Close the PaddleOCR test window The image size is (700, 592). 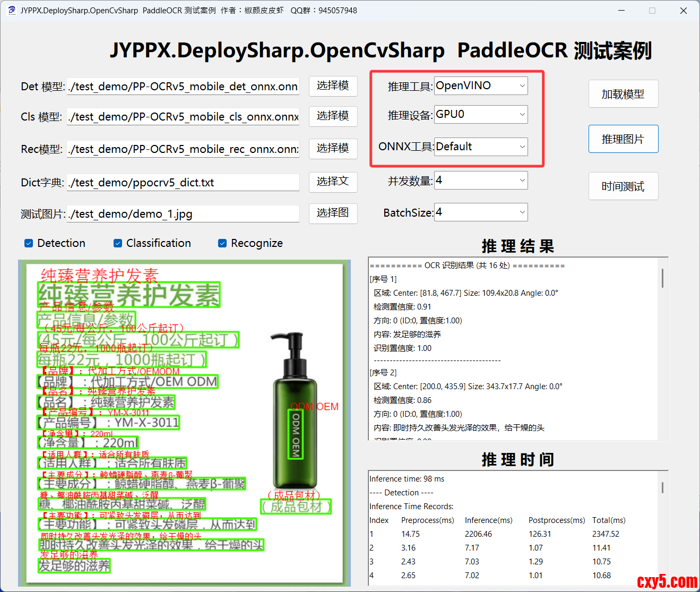(x=684, y=11)
